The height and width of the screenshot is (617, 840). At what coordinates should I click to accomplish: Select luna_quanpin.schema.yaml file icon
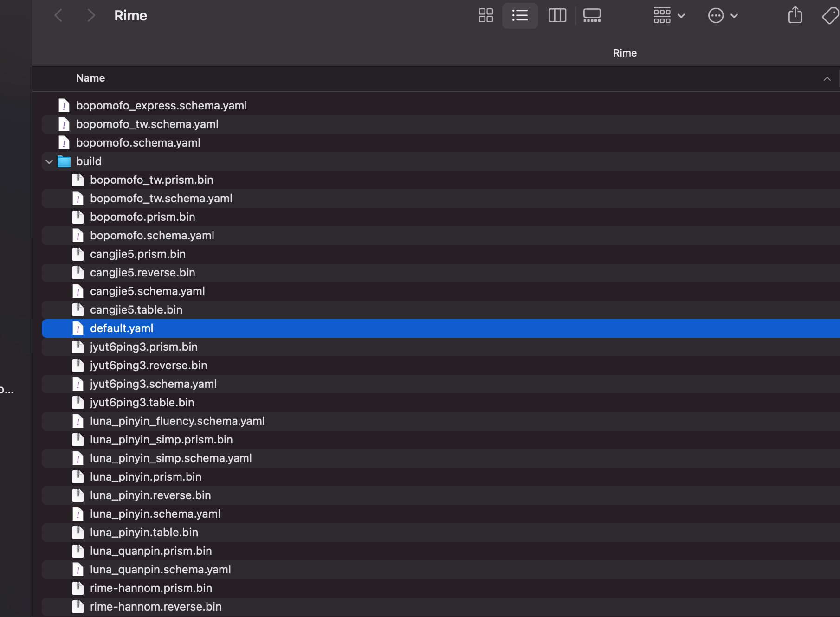pos(78,570)
